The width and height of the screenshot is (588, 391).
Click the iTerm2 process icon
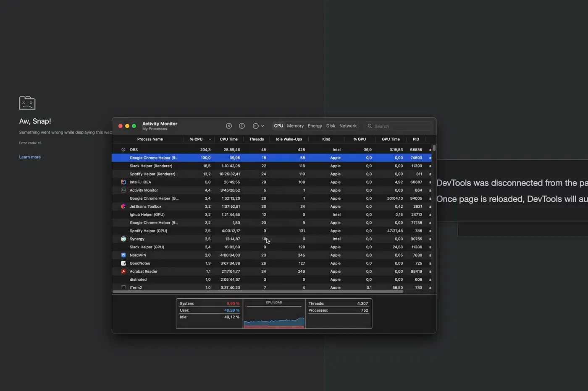pos(123,287)
